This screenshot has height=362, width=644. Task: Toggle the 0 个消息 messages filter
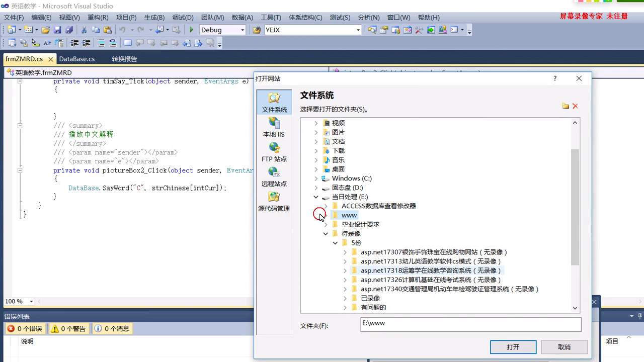pos(113,329)
